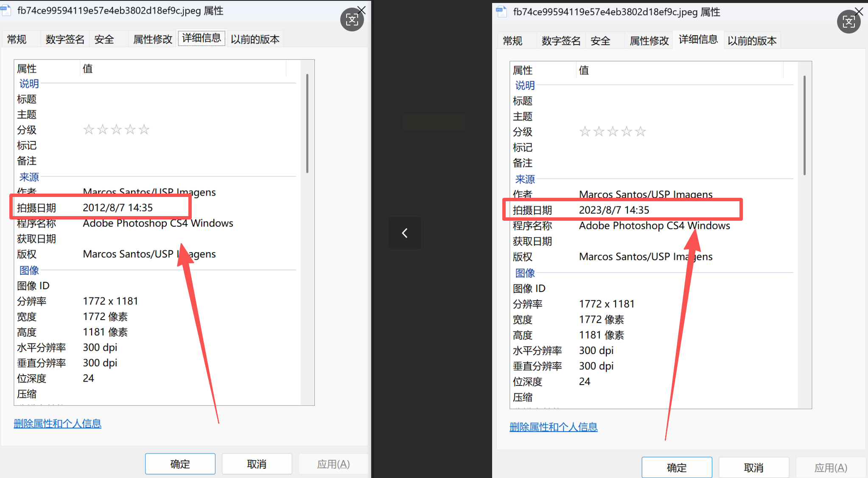Image resolution: width=868 pixels, height=478 pixels.
Task: Set five-star rating in left dialog
Action: click(x=144, y=129)
